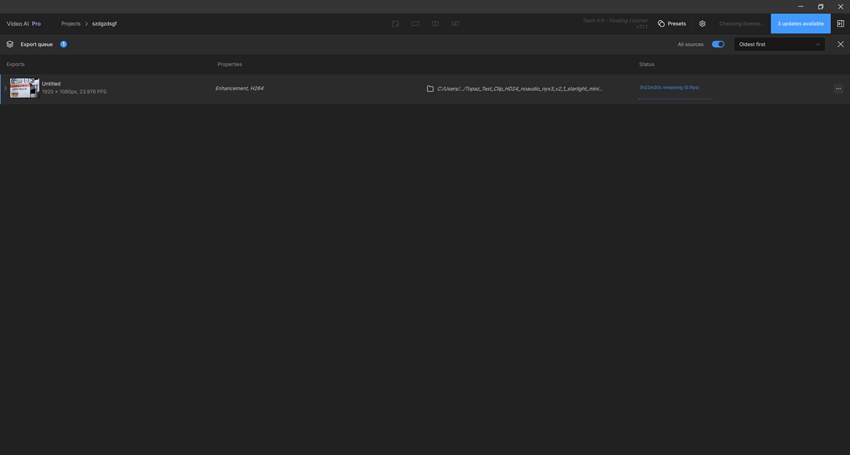The width and height of the screenshot is (850, 455).
Task: Choose the split view layout icon
Action: coord(435,24)
